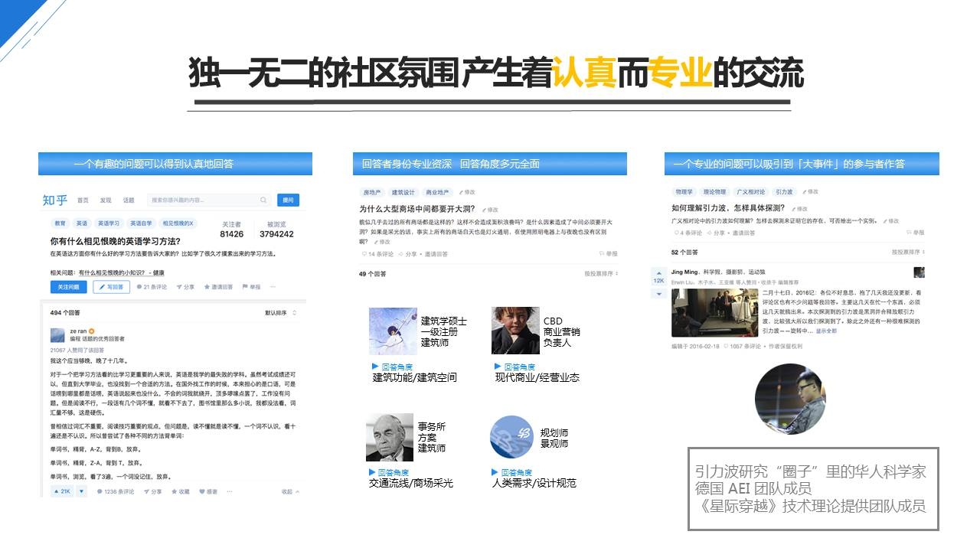Click the 知乎 logo in left panel
Image resolution: width=980 pixels, height=551 pixels.
coord(55,201)
